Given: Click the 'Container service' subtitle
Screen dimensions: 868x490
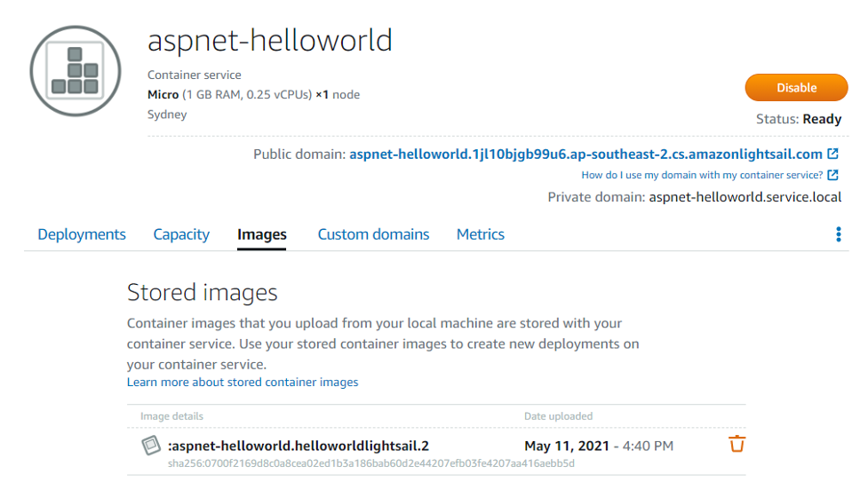Looking at the screenshot, I should tap(195, 75).
